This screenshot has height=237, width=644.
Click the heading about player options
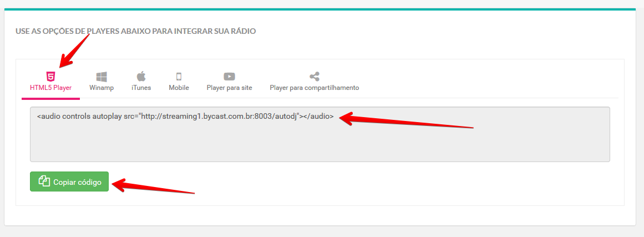tap(135, 31)
